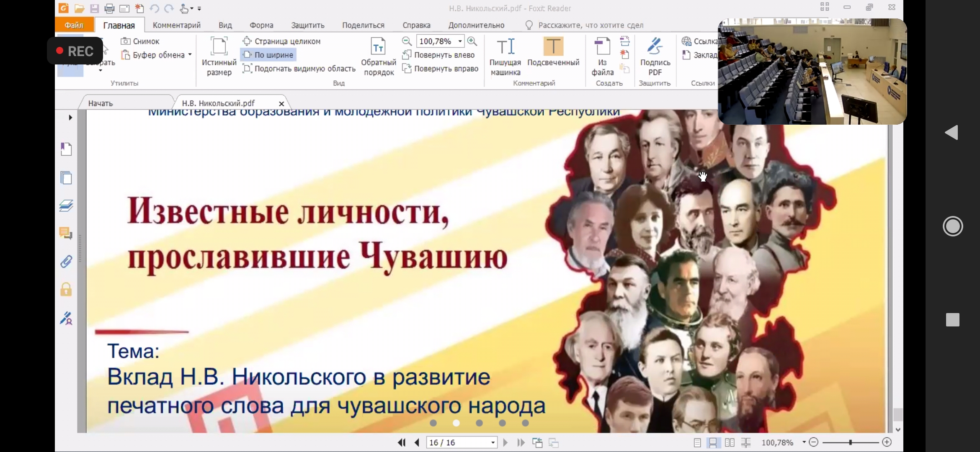Viewport: 980px width, 452px height.
Task: Rotate the page with Повернуть вправо
Action: [x=440, y=69]
